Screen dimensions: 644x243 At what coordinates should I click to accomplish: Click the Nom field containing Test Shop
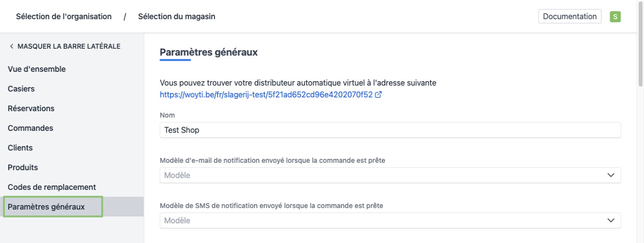pos(390,130)
